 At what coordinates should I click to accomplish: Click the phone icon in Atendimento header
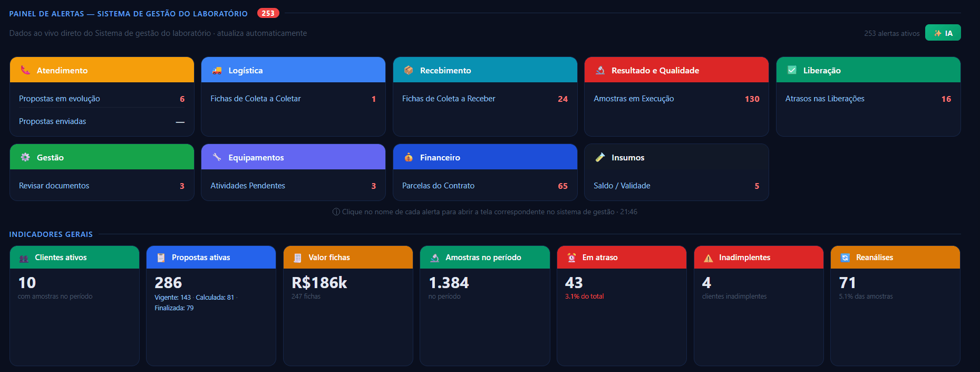pyautogui.click(x=25, y=70)
